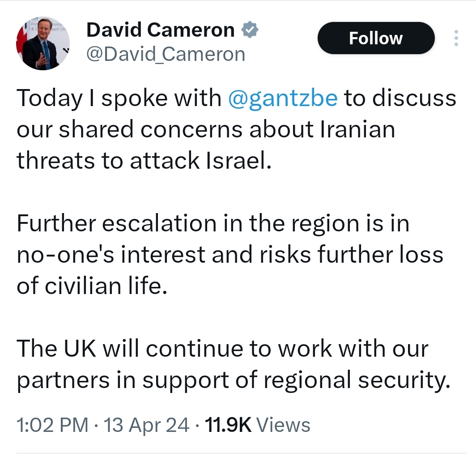Click the blue verified badge icon
Image resolution: width=476 pixels, height=461 pixels.
249,30
